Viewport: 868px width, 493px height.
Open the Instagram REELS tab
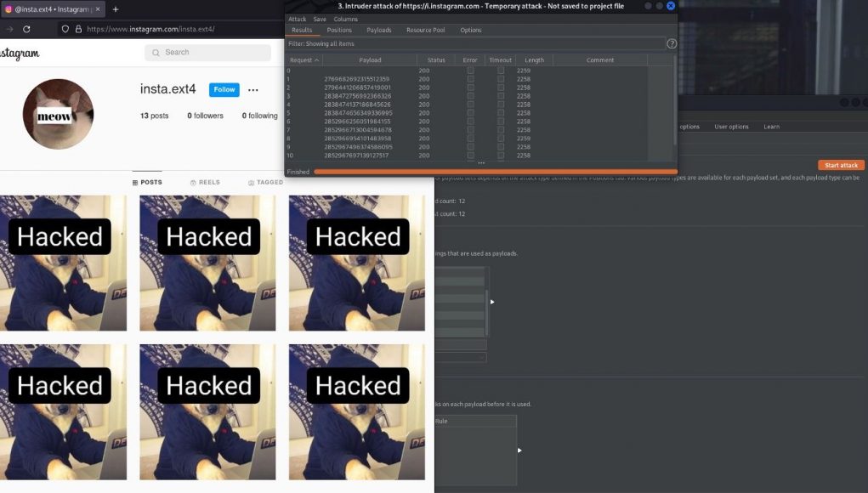(x=206, y=182)
